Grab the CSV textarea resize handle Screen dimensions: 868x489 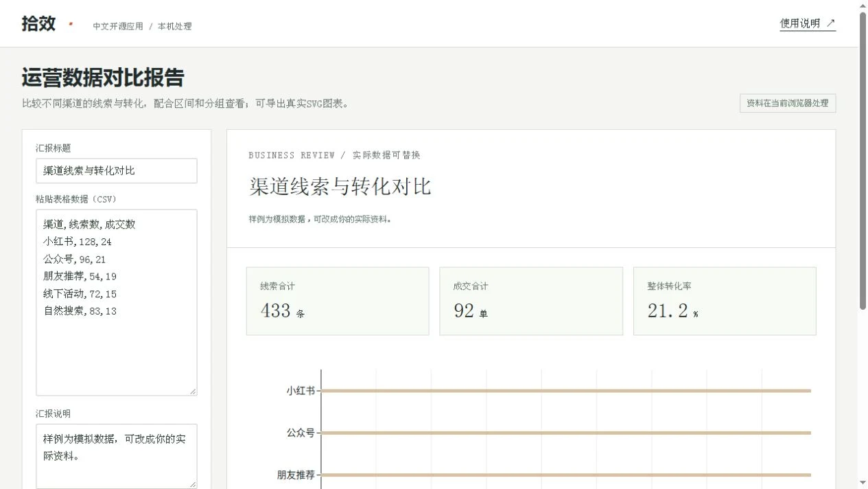point(193,391)
